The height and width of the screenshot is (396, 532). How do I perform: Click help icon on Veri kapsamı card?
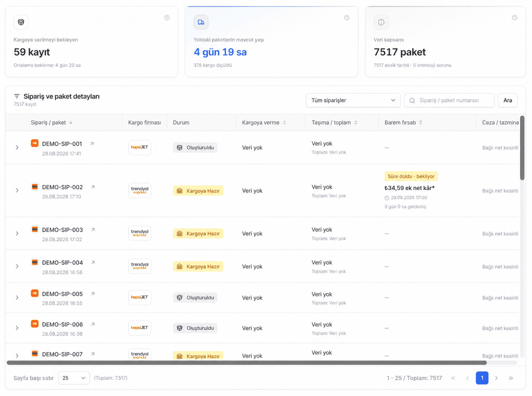point(514,18)
